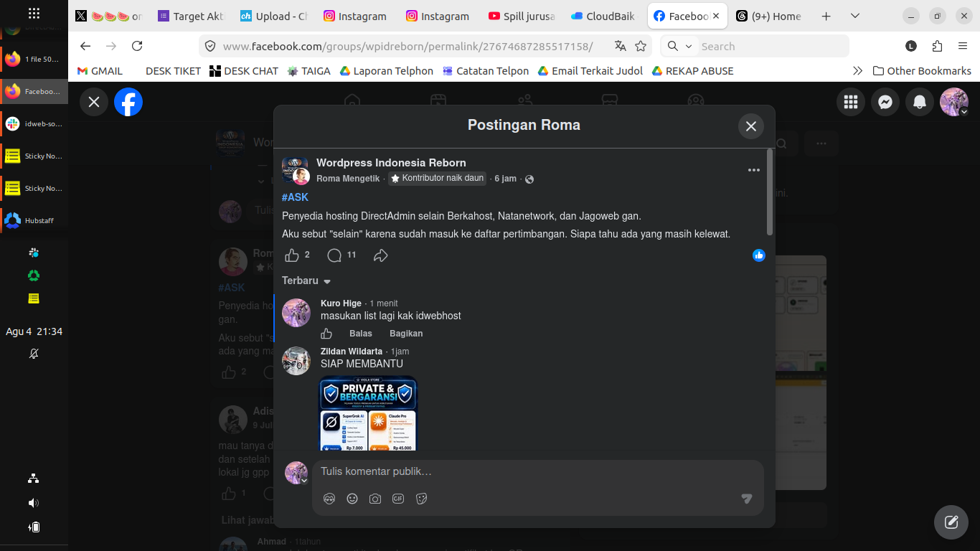
Task: Click the public audience globe icon
Action: click(529, 179)
